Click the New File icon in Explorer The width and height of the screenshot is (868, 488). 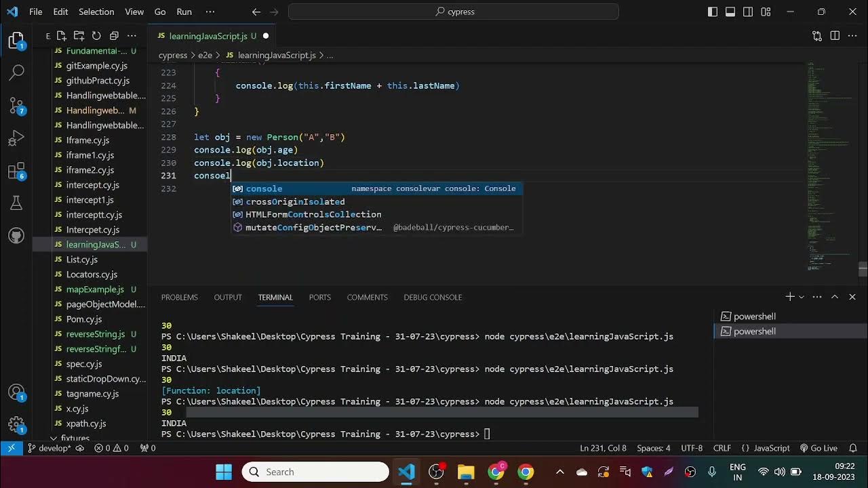tap(62, 36)
